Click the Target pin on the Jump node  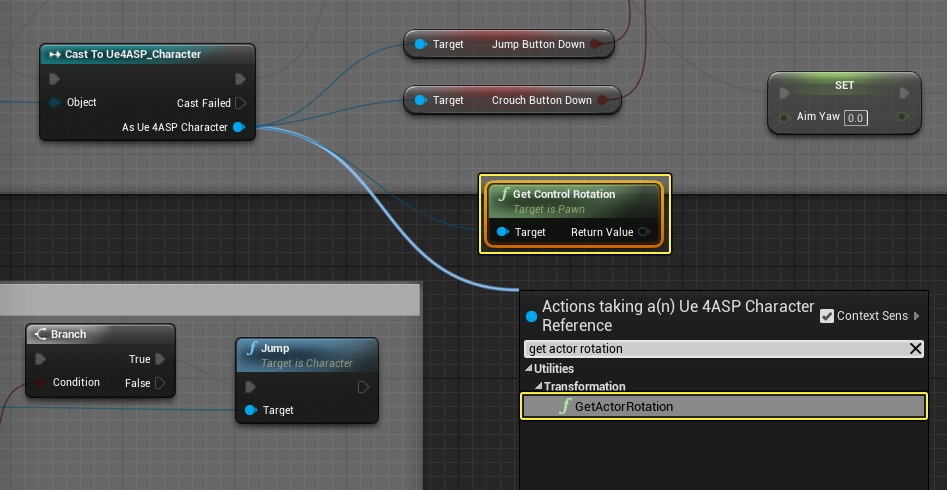(x=250, y=410)
